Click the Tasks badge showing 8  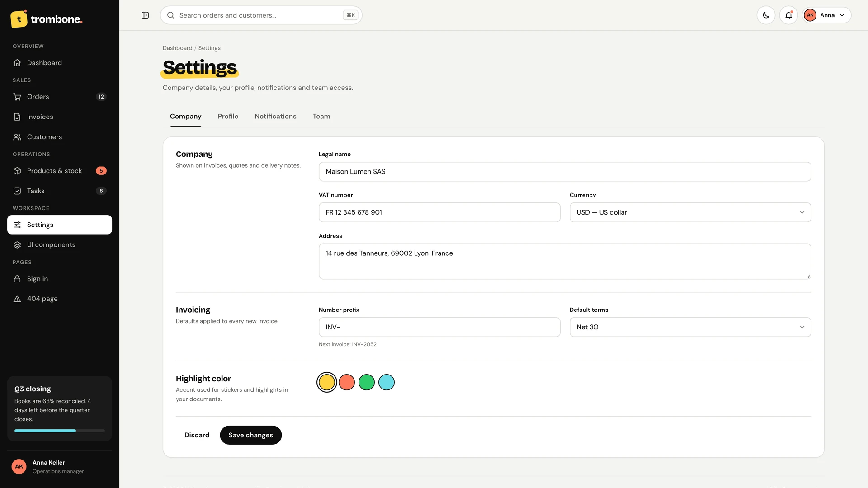[x=101, y=191]
